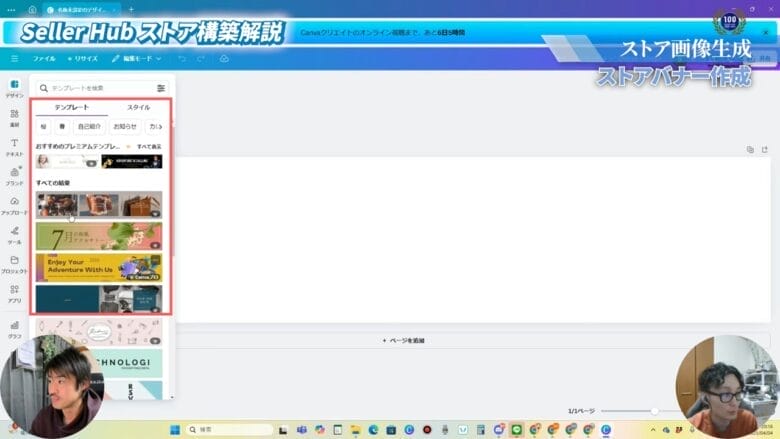Image resolution: width=780 pixels, height=439 pixels.
Task: Open the three-dots app menu
Action: (x=11, y=9)
